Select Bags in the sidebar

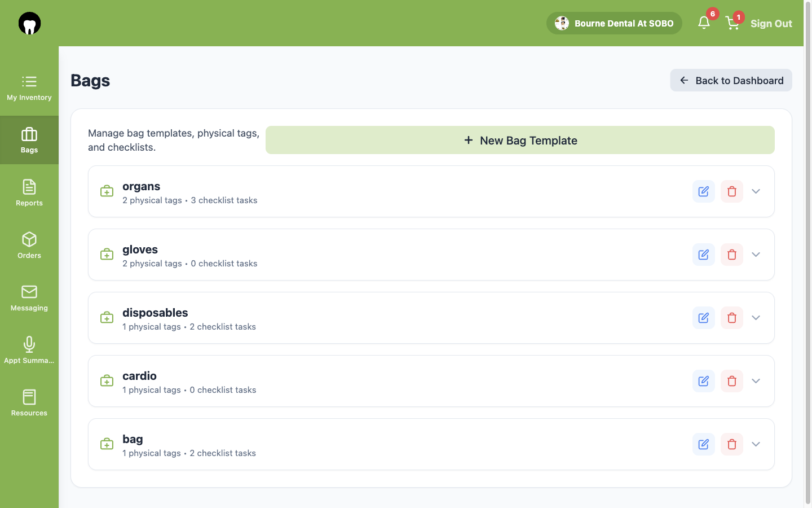pyautogui.click(x=29, y=140)
